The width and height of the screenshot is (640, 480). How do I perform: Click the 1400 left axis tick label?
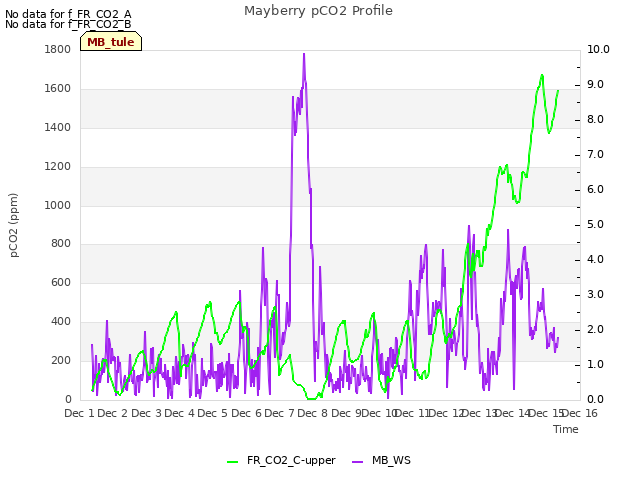pos(58,127)
